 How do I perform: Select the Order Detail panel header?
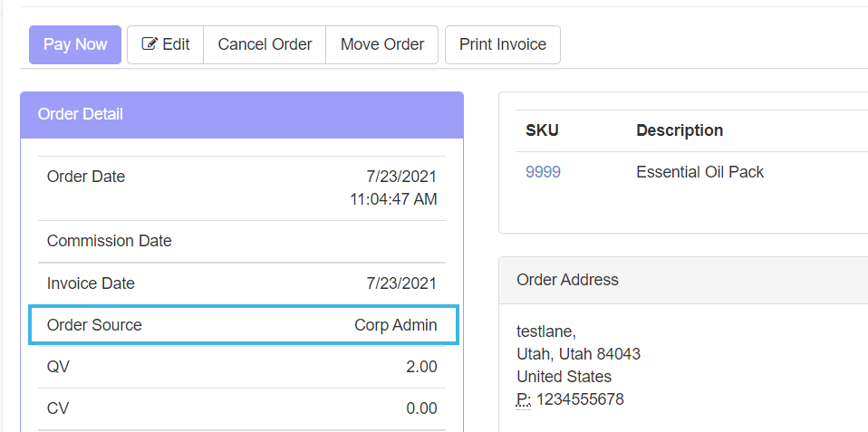[x=242, y=114]
